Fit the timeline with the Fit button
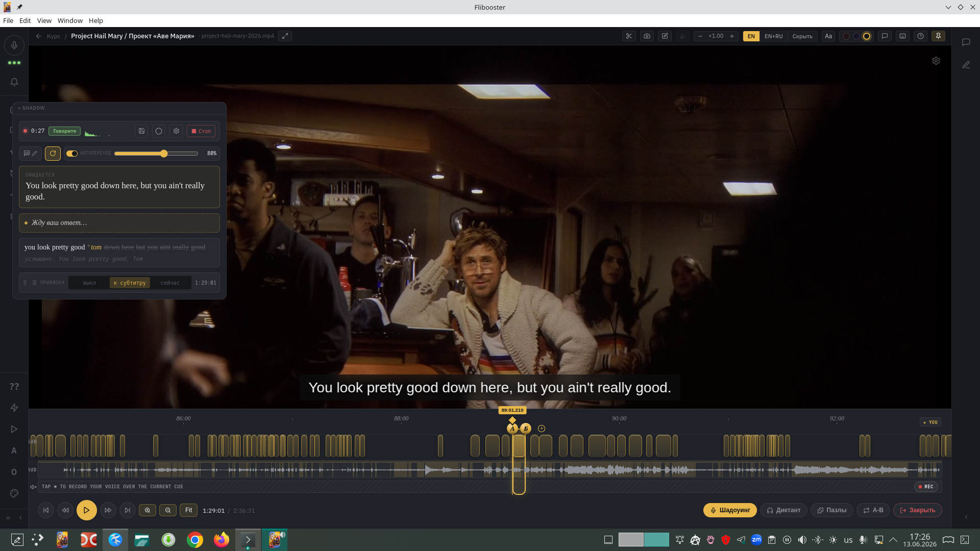 tap(188, 510)
